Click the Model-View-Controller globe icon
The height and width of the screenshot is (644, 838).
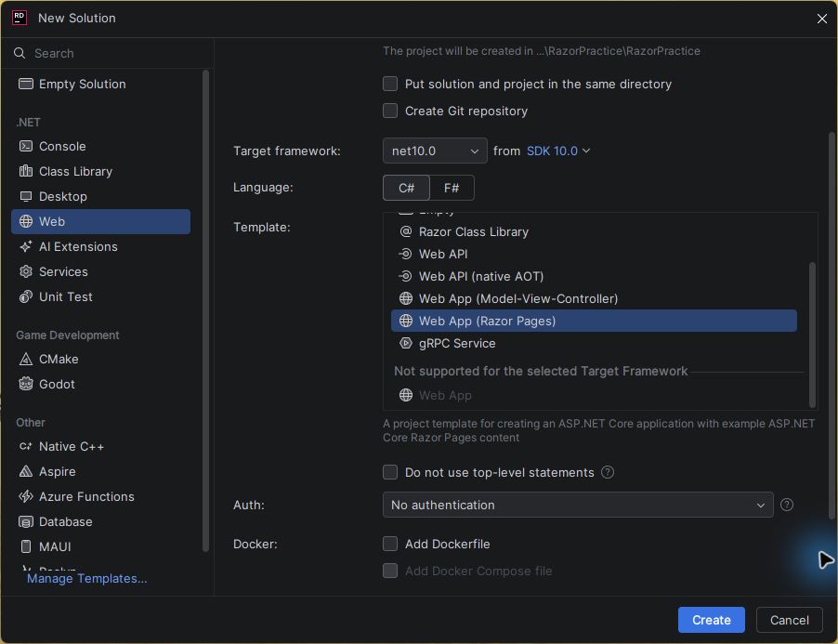coord(406,298)
